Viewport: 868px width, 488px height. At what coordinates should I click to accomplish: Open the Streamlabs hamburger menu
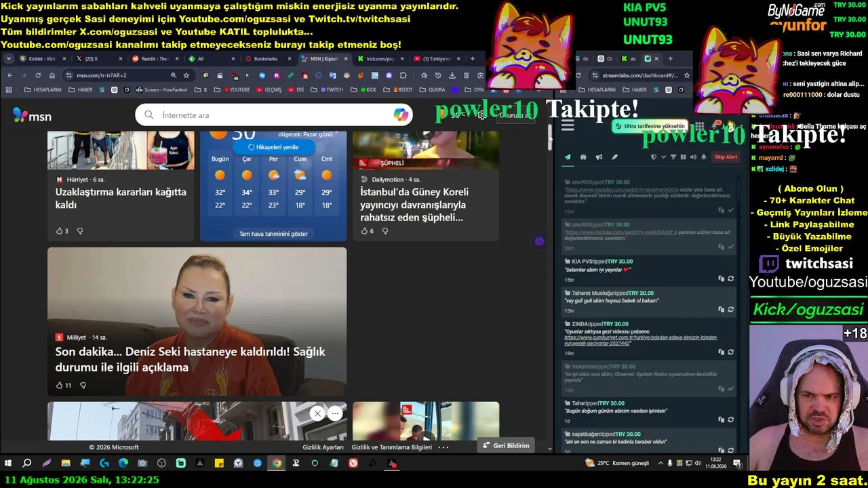(568, 125)
